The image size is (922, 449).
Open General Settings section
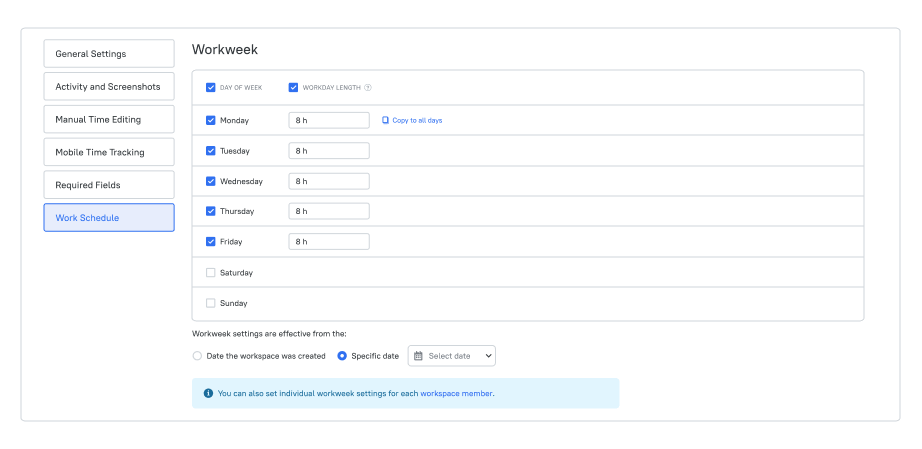(x=109, y=53)
